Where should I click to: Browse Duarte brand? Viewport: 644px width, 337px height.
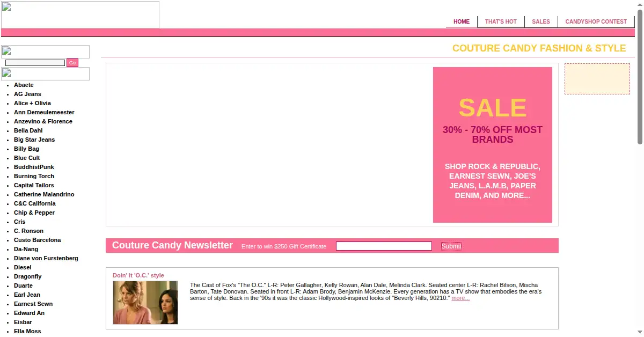pyautogui.click(x=23, y=285)
